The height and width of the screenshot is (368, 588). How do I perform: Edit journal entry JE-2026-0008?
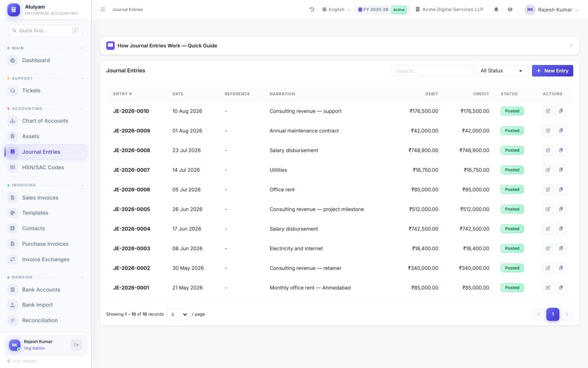(x=548, y=150)
